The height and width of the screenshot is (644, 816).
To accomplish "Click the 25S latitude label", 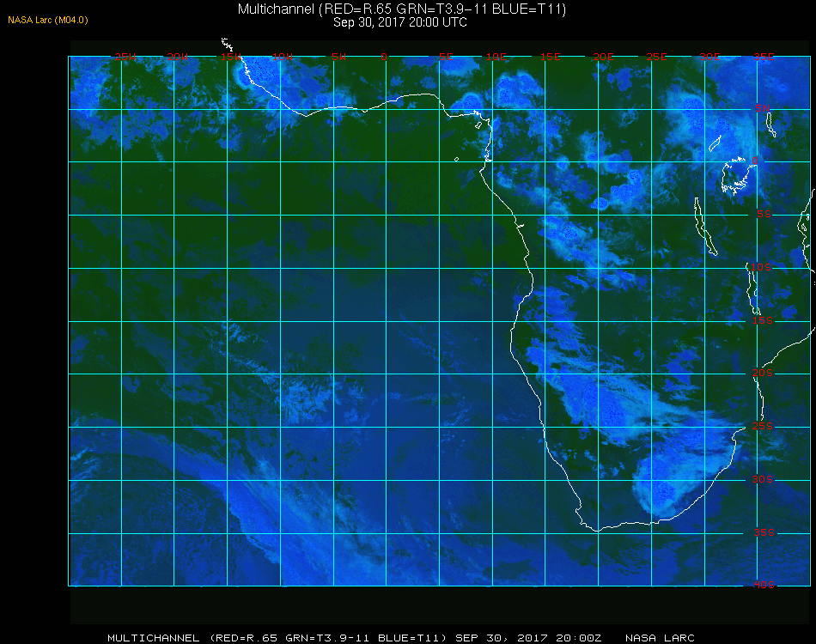I will click(763, 426).
